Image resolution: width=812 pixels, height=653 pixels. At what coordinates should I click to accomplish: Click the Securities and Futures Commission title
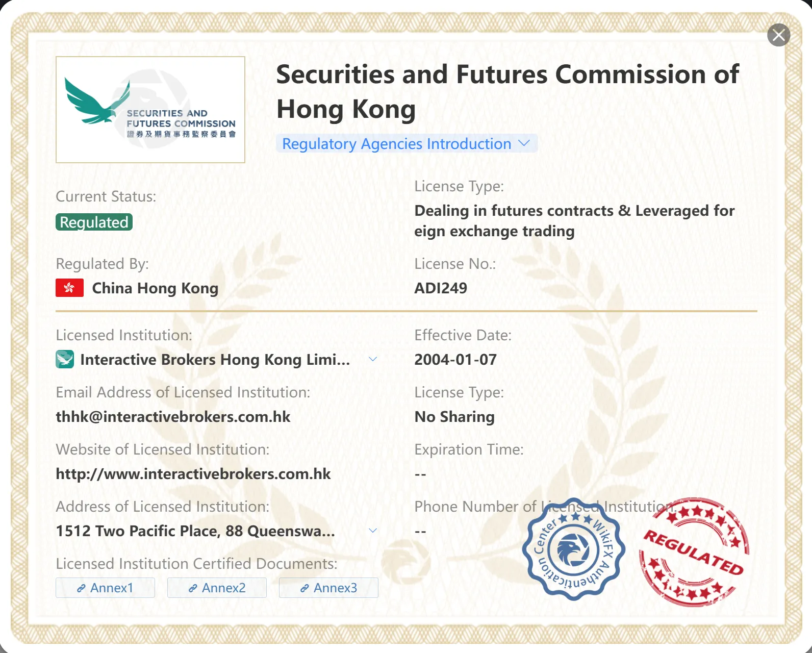pos(508,92)
